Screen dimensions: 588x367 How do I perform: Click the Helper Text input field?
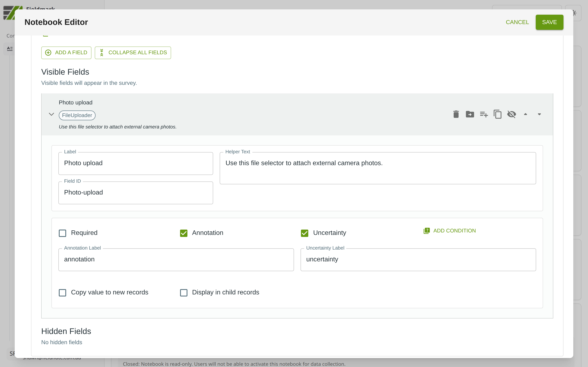(378, 168)
